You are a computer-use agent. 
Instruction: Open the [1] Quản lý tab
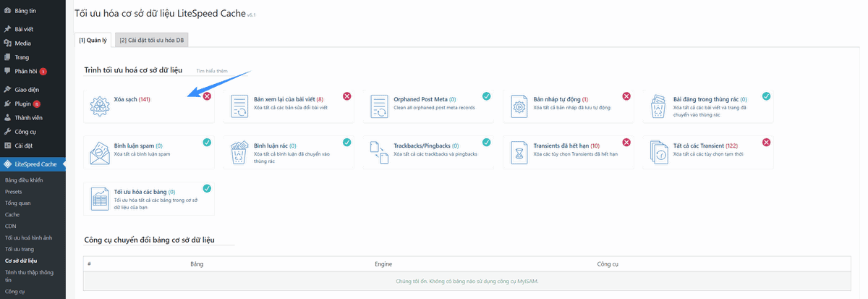pos(93,41)
